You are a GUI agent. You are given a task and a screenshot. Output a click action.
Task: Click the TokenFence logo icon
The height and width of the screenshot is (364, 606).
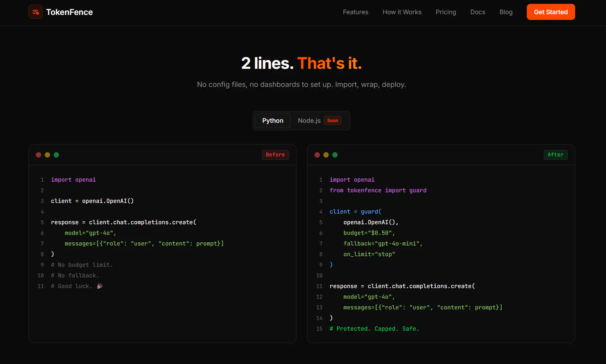click(x=36, y=12)
